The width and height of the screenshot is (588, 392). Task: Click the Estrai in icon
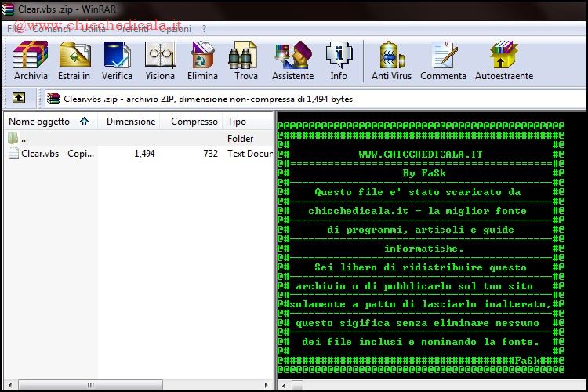(x=74, y=60)
